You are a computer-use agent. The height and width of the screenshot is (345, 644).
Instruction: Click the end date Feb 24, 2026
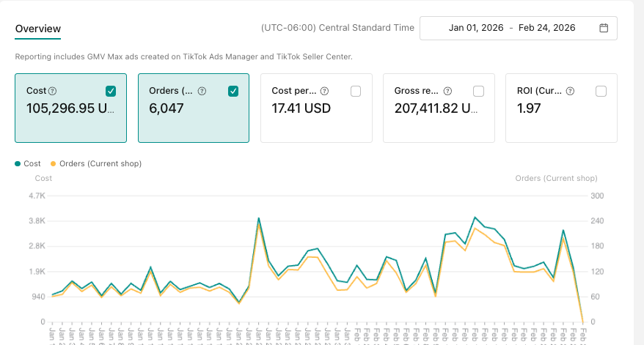point(546,28)
